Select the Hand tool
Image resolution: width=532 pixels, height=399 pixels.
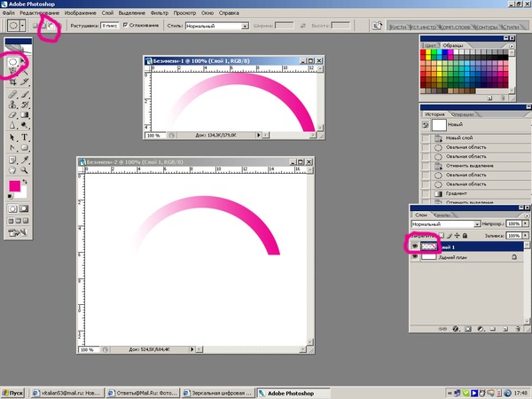tap(13, 170)
